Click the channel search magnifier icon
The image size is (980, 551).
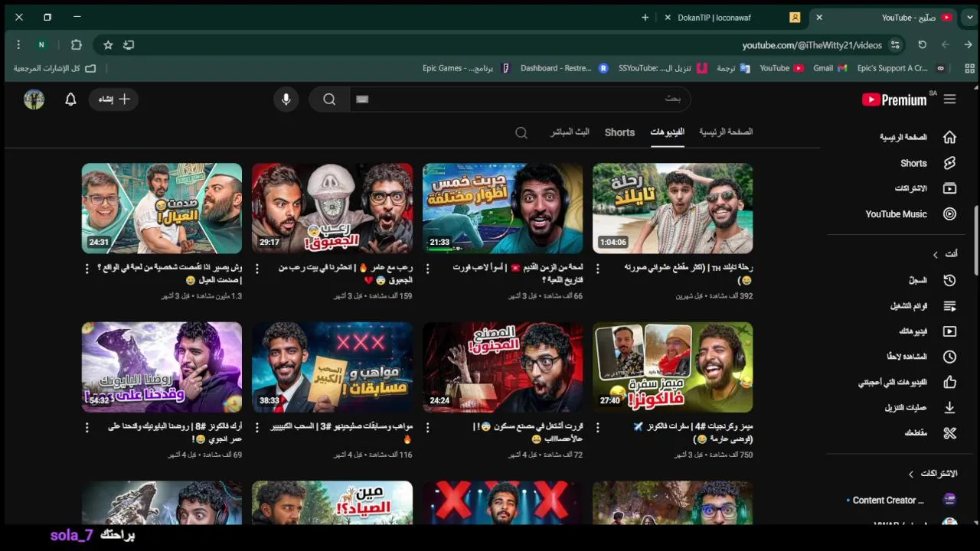(521, 133)
